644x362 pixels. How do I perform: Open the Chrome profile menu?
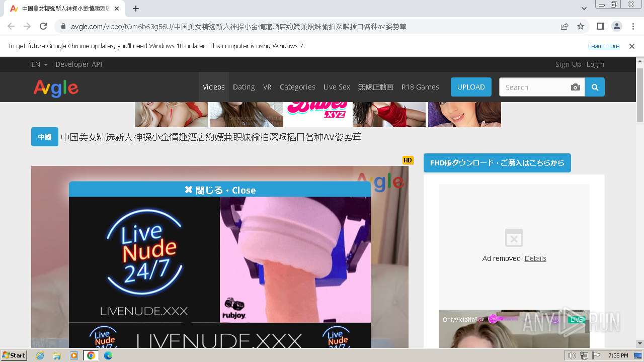[616, 26]
